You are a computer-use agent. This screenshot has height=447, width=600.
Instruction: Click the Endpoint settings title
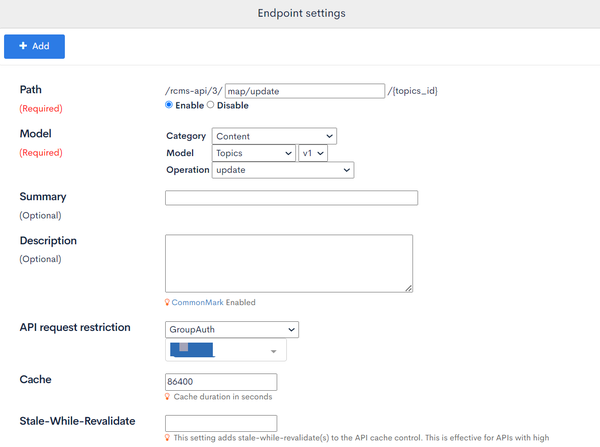(302, 13)
